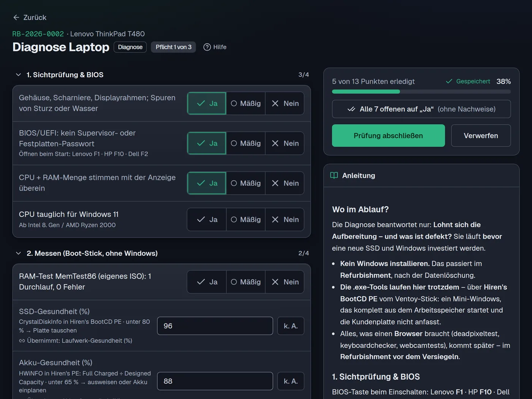
Task: Click the back arrow icon next to Zurück
Action: point(16,17)
